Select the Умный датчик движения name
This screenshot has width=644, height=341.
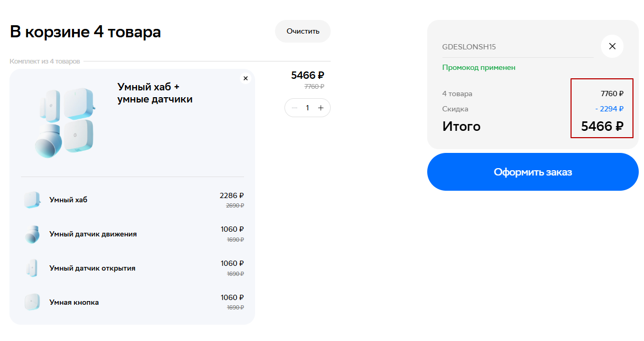pos(93,234)
